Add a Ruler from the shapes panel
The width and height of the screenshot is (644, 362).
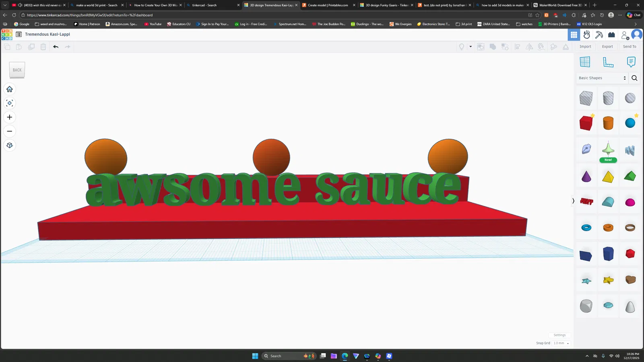tap(608, 62)
